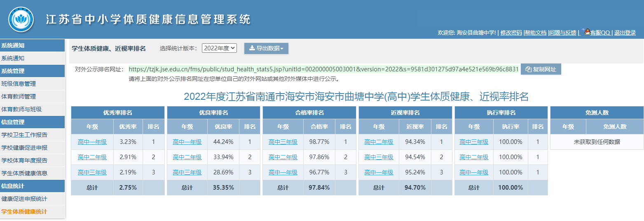Click the 优秀率排名 table header
The image size is (644, 221).
point(118,113)
